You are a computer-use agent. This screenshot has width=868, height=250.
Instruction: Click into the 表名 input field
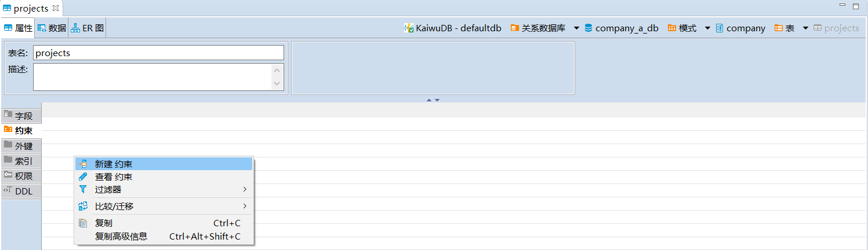pos(158,53)
